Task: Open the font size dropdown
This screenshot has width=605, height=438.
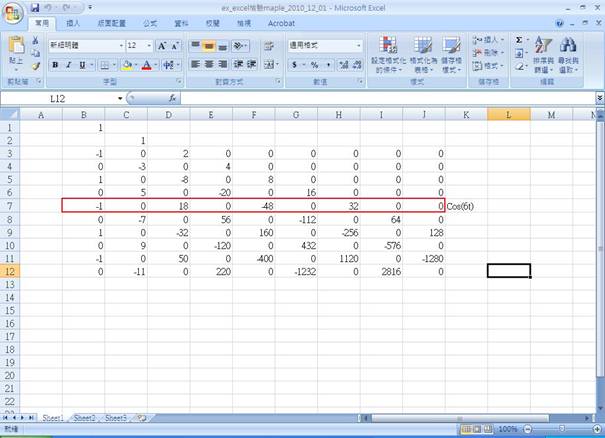Action: coord(149,46)
